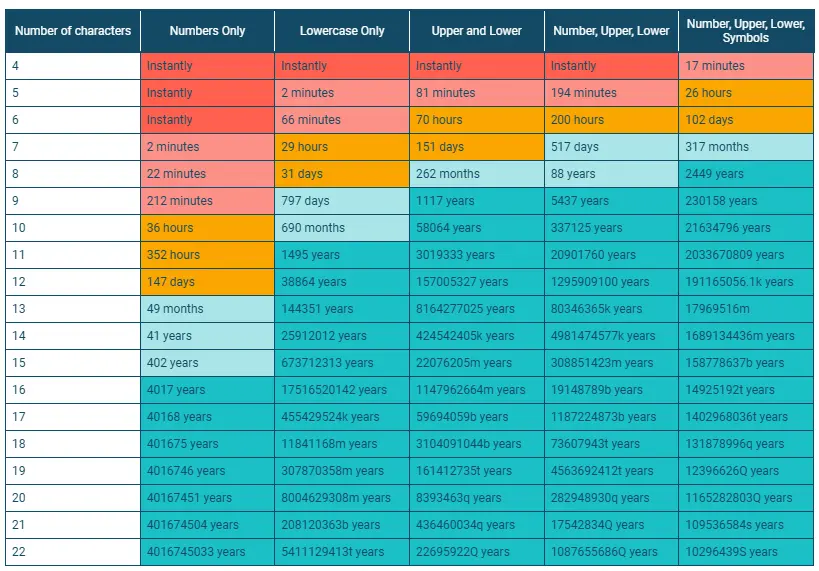This screenshot has width=819, height=571.
Task: Click the 'Number, Upper, Lower' column header
Action: point(611,31)
